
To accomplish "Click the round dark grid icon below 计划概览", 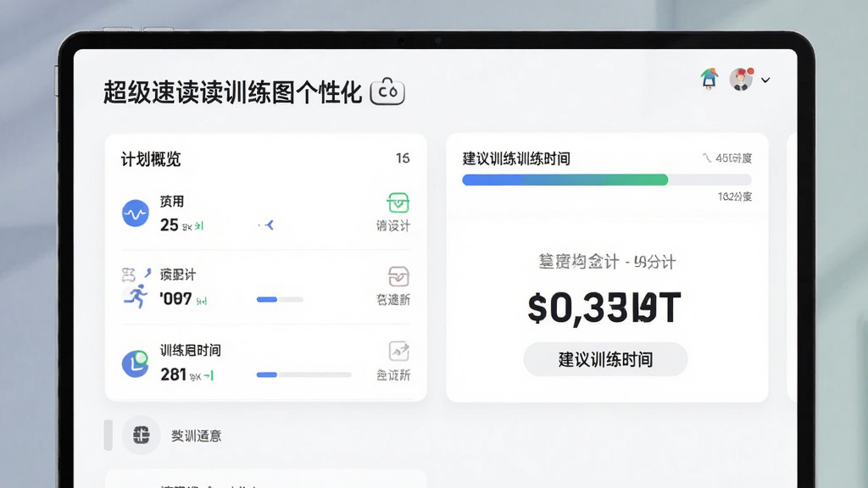I will 142,435.
